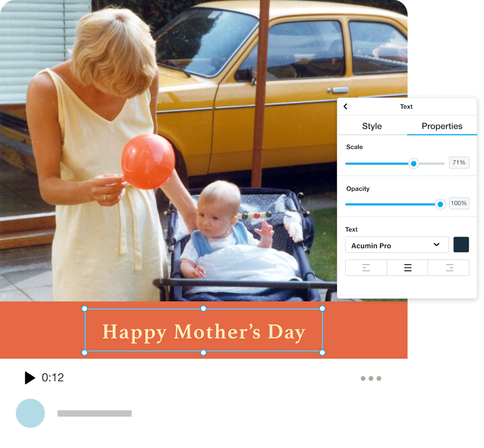This screenshot has width=484, height=448.
Task: Expand font list using the chevron arrow
Action: [437, 245]
